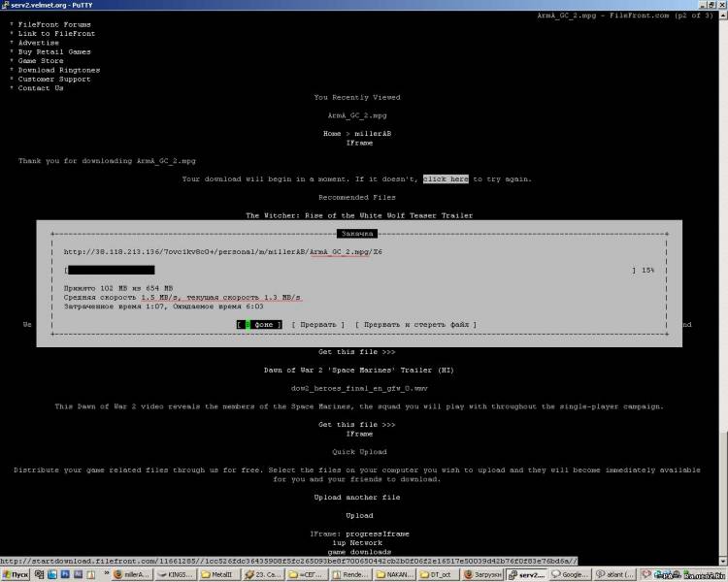Select dow2_heroes_final_en_gfw_0.wmv file name
Viewport: 728px width, 582px height.
pos(359,388)
